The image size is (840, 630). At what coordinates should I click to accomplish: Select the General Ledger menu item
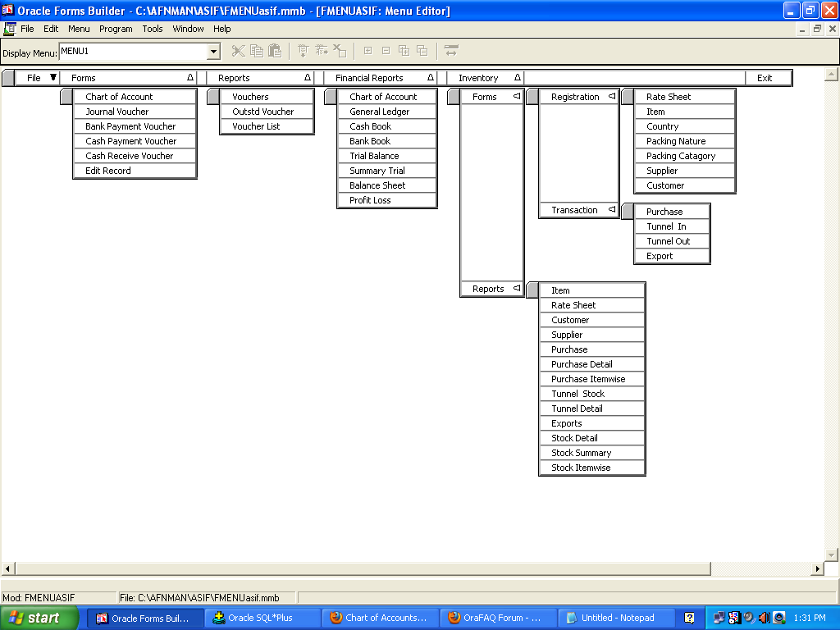tap(387, 112)
